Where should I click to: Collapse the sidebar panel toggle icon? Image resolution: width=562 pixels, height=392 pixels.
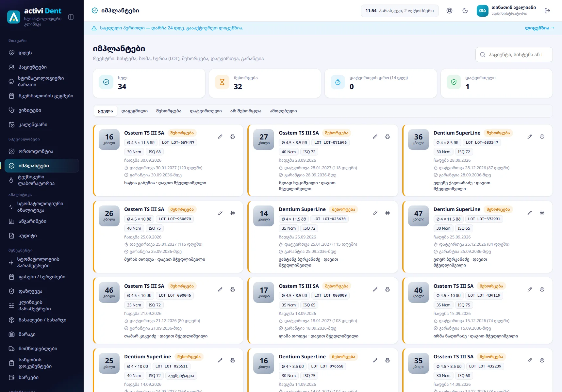coord(71,17)
